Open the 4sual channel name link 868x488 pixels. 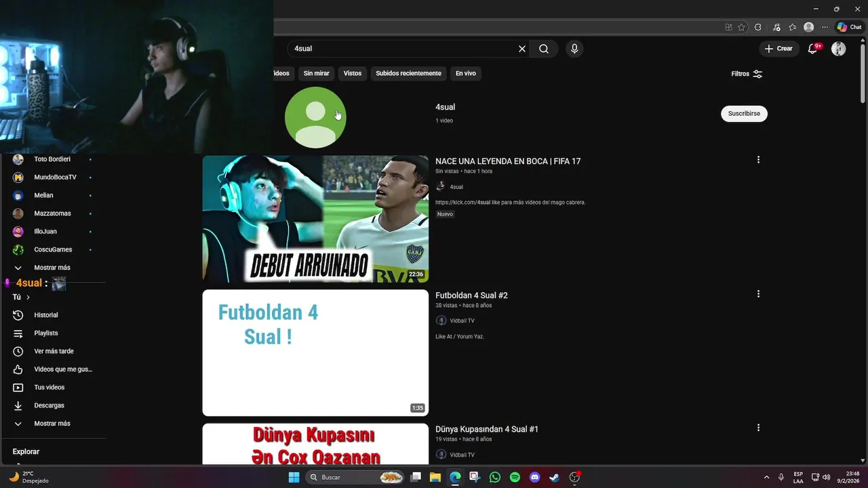point(445,107)
